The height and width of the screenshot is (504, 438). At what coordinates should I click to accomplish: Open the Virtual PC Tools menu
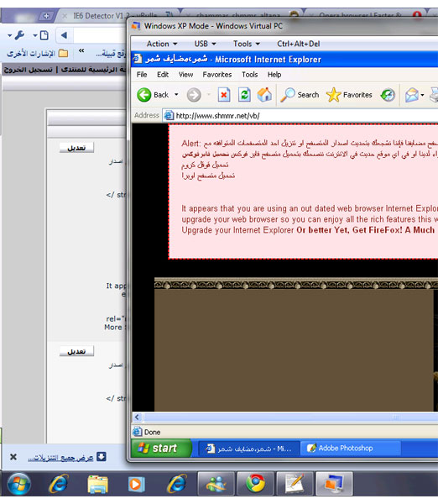247,44
